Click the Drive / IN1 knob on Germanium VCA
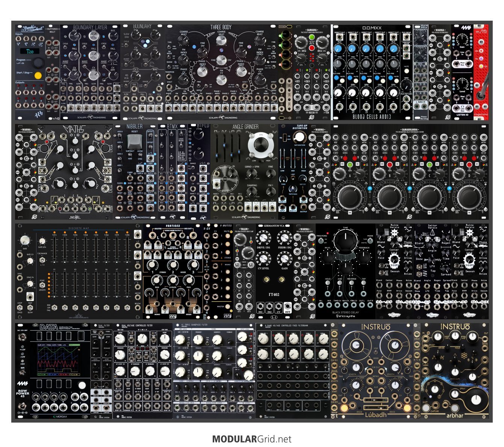 click(x=263, y=238)
